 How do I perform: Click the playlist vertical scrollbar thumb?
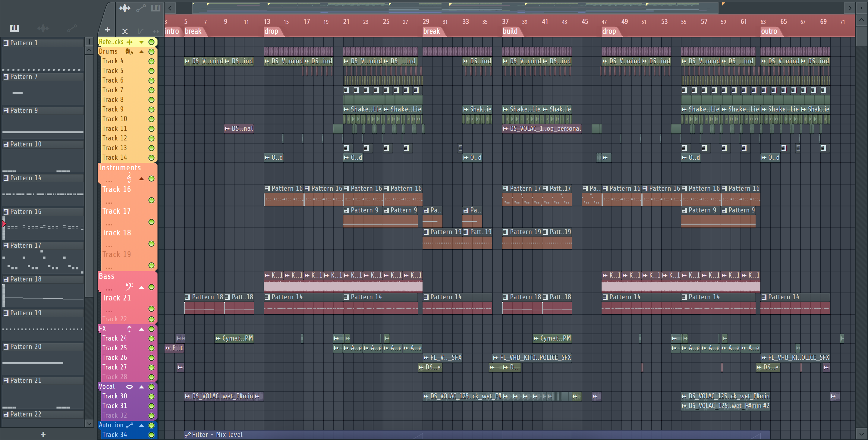point(861,36)
